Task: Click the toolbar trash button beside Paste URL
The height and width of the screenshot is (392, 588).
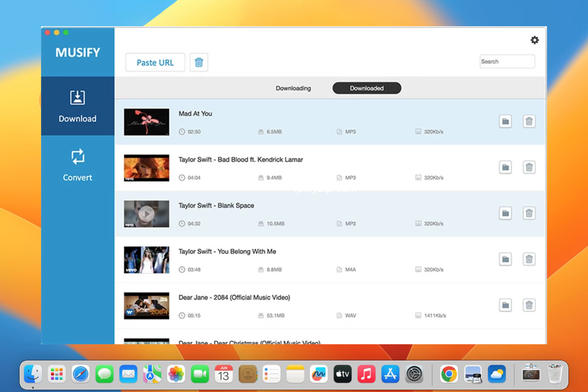Action: (x=199, y=63)
